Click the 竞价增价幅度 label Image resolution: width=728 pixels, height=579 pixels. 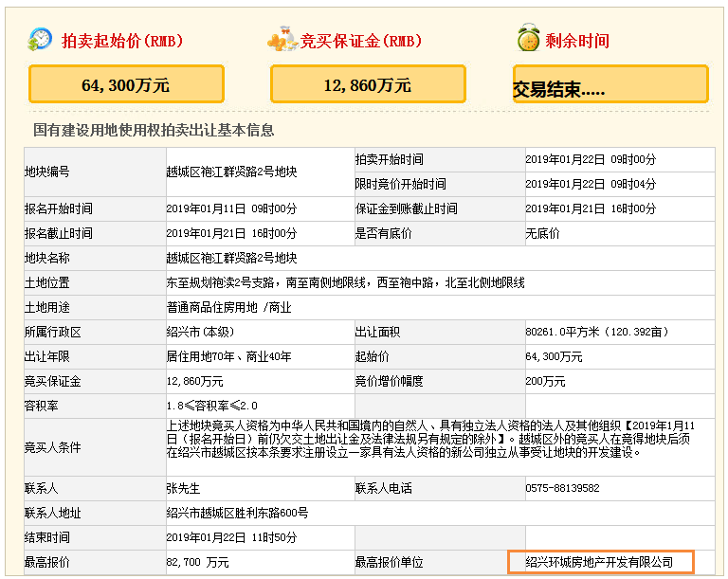click(x=389, y=381)
